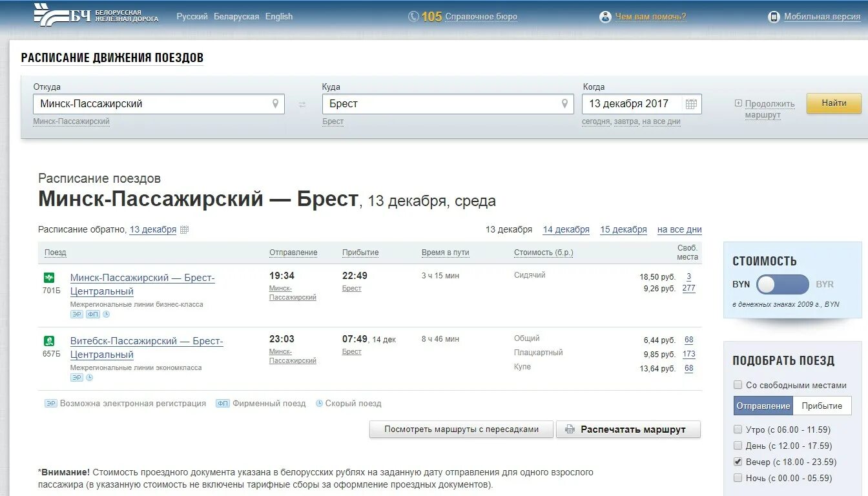
Task: Click the ФП legend icon
Action: point(223,404)
